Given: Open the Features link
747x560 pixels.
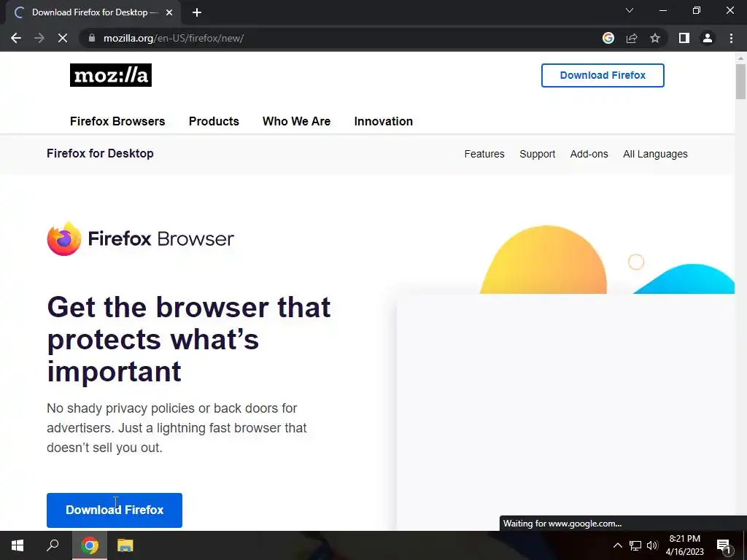Looking at the screenshot, I should 484,154.
